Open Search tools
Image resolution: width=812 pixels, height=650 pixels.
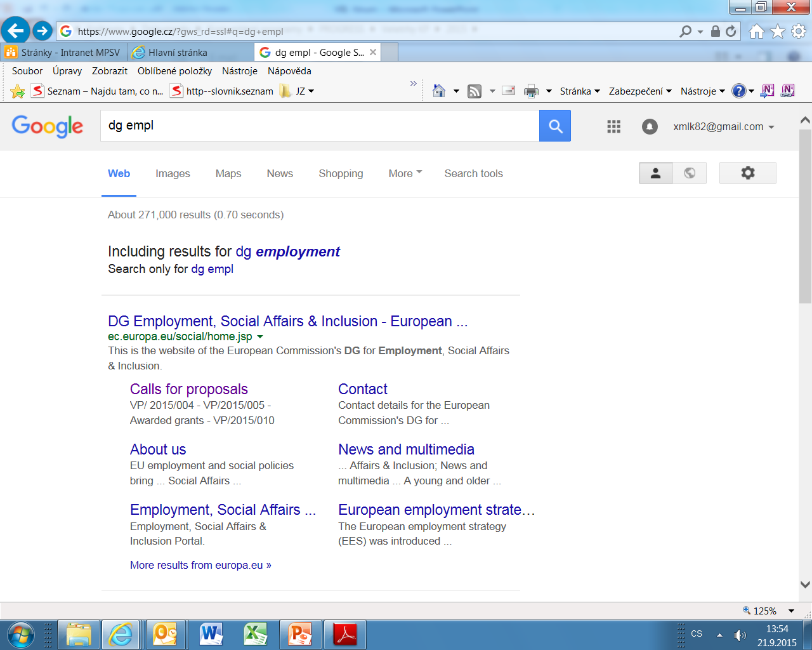473,173
